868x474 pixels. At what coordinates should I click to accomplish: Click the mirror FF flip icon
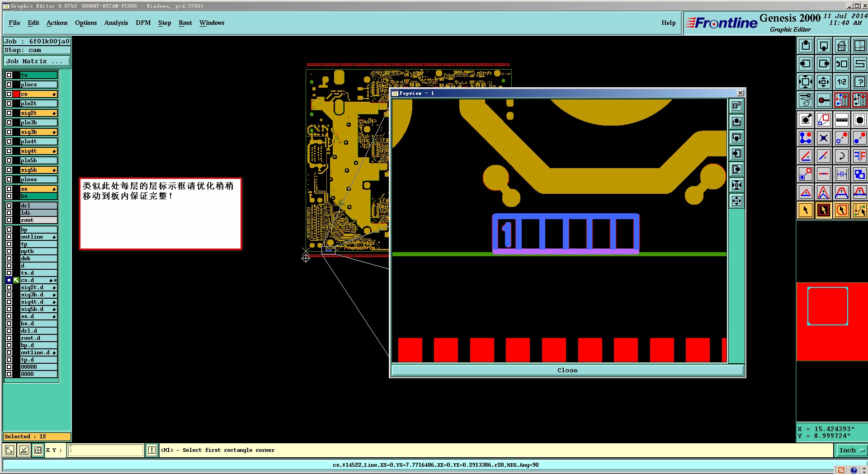pos(859,156)
